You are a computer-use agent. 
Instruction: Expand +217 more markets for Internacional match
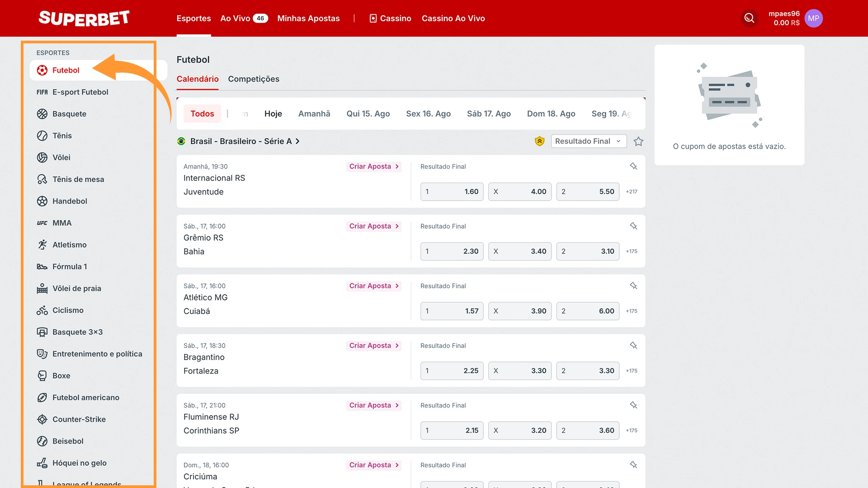point(632,192)
